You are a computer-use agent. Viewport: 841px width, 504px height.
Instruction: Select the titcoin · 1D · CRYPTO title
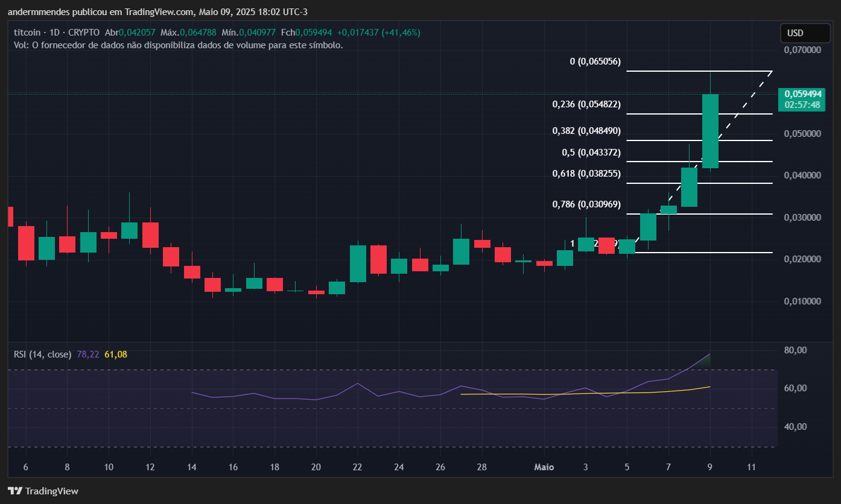point(57,33)
